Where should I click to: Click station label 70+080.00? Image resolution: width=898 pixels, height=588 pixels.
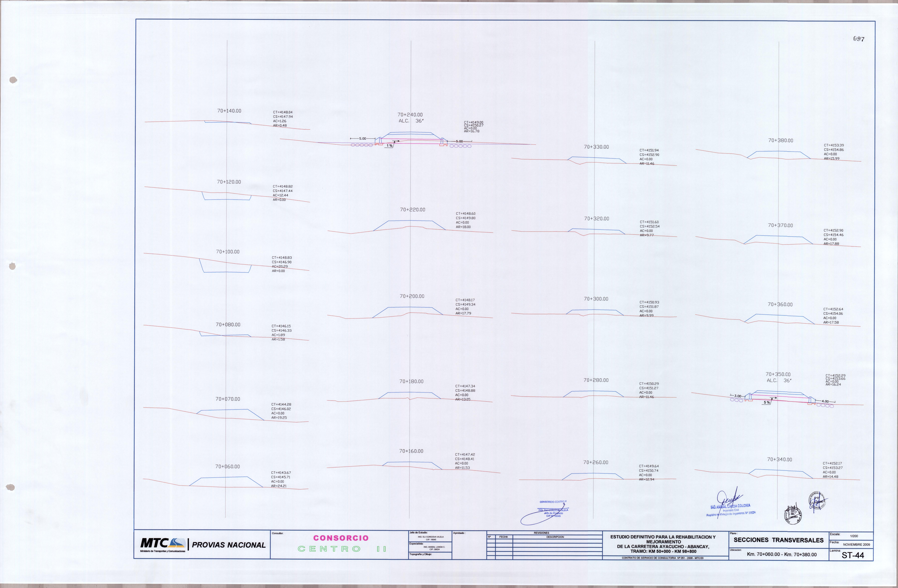pos(228,325)
